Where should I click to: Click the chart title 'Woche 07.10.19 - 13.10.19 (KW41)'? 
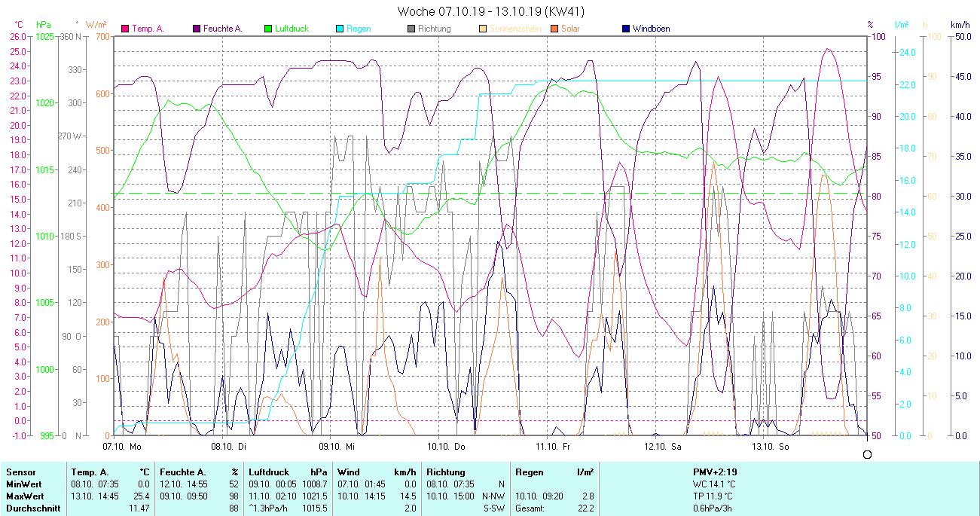(490, 11)
